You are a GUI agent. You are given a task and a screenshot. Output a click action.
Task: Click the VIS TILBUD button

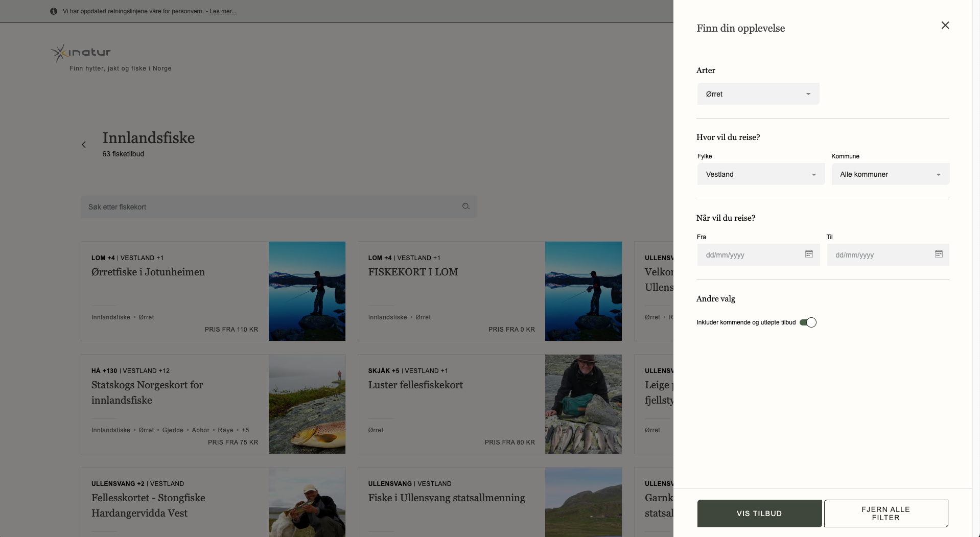coord(759,513)
